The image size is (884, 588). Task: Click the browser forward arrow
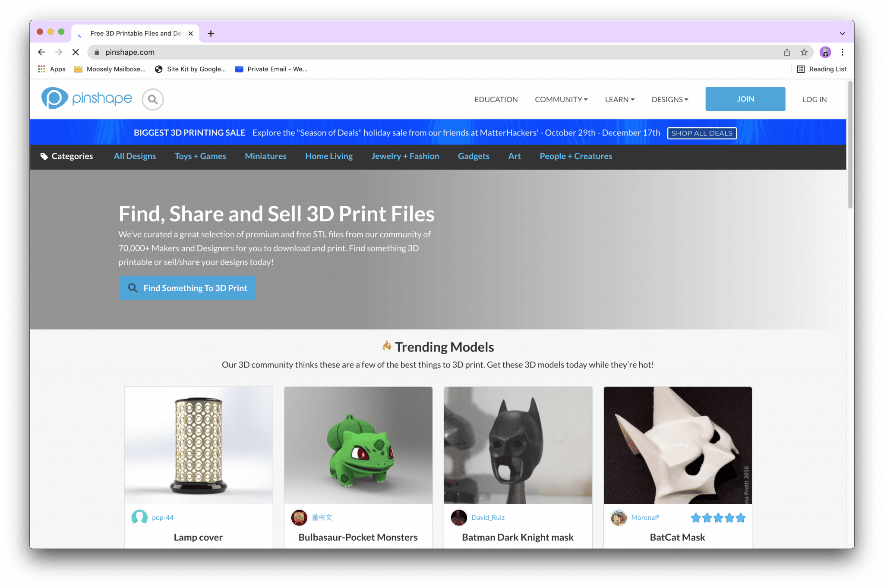click(x=59, y=52)
